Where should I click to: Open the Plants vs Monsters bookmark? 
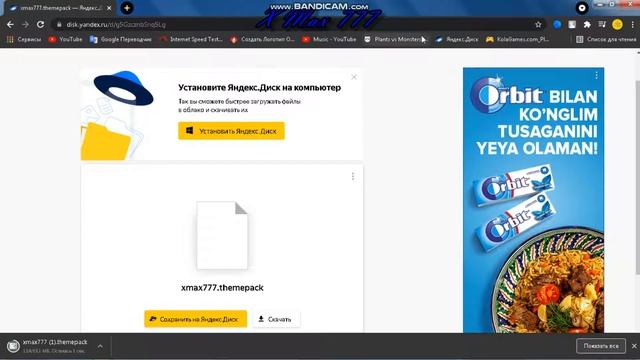tap(394, 40)
